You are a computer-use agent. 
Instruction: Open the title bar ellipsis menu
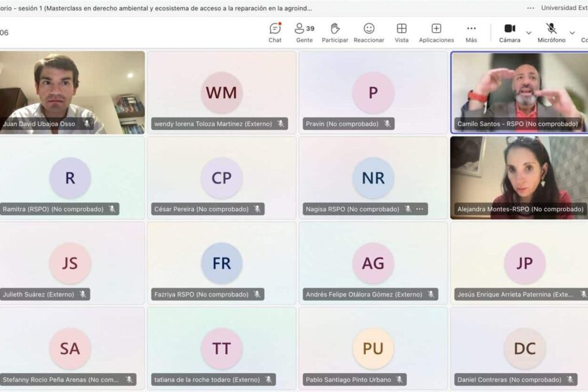coord(531,8)
